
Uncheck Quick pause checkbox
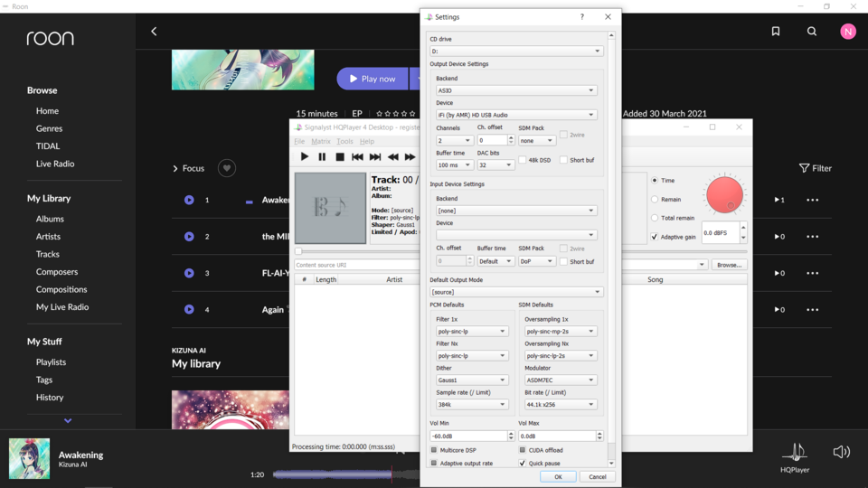coord(522,463)
